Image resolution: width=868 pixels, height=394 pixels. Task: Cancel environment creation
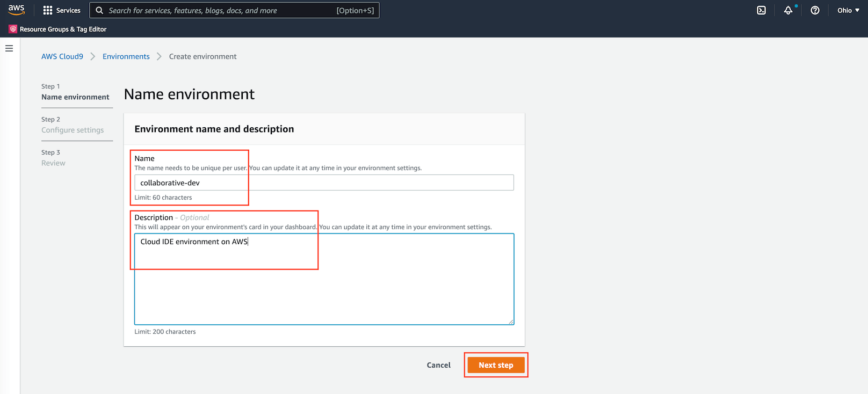439,365
